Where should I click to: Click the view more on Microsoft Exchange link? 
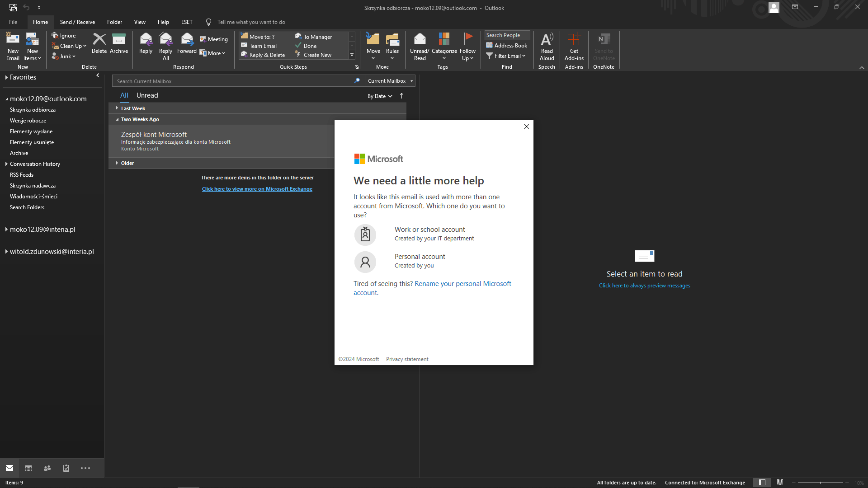click(x=257, y=189)
